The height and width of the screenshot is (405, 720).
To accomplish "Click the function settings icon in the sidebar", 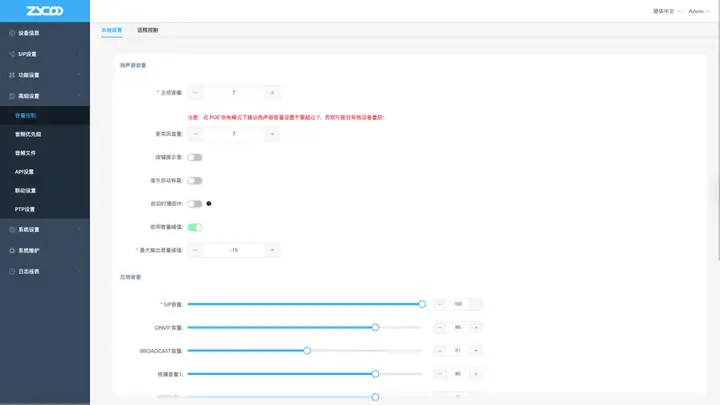I will (x=12, y=75).
